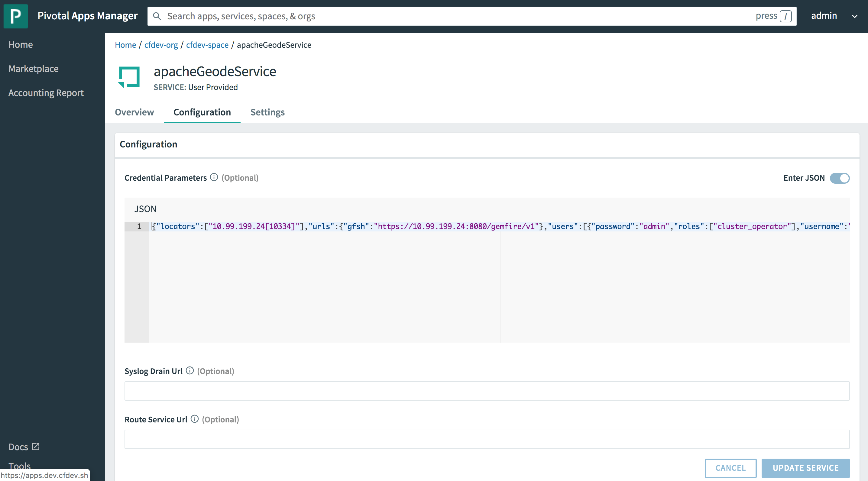Open Accounting Report in sidebar
Screen dimensions: 868x481
click(x=46, y=93)
